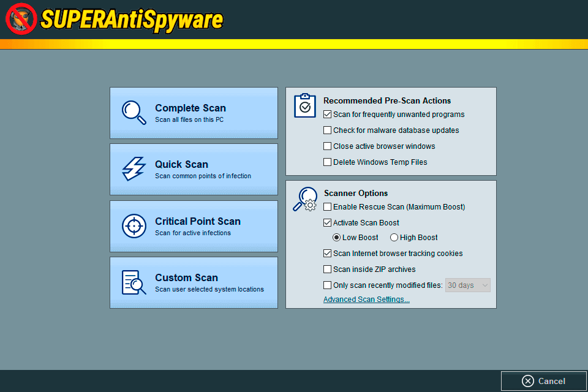Open the 30 days dropdown
588x392 pixels.
coord(467,285)
